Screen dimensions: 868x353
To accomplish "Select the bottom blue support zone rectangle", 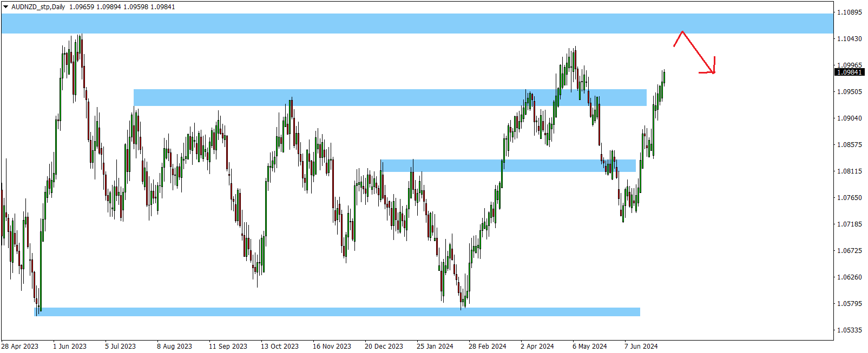I will point(337,312).
